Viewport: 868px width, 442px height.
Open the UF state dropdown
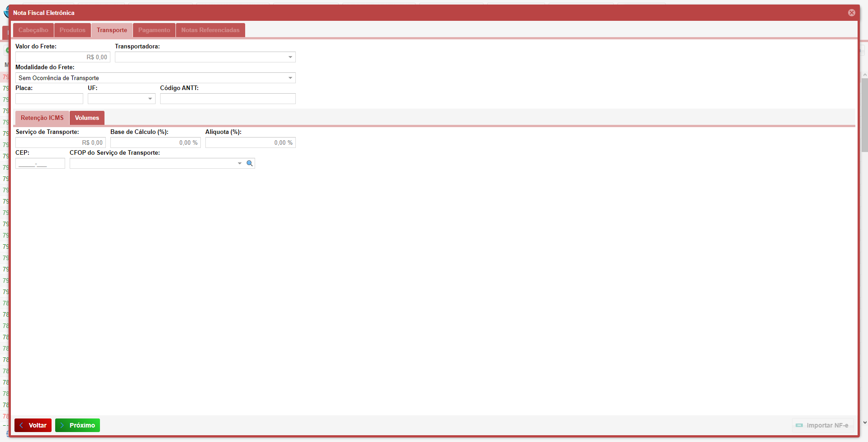point(150,99)
